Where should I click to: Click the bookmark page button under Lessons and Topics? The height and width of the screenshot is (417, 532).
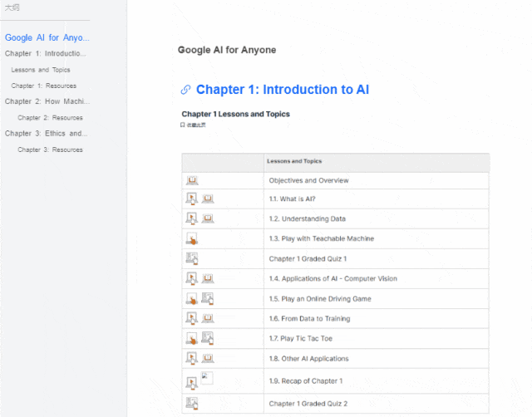[193, 125]
